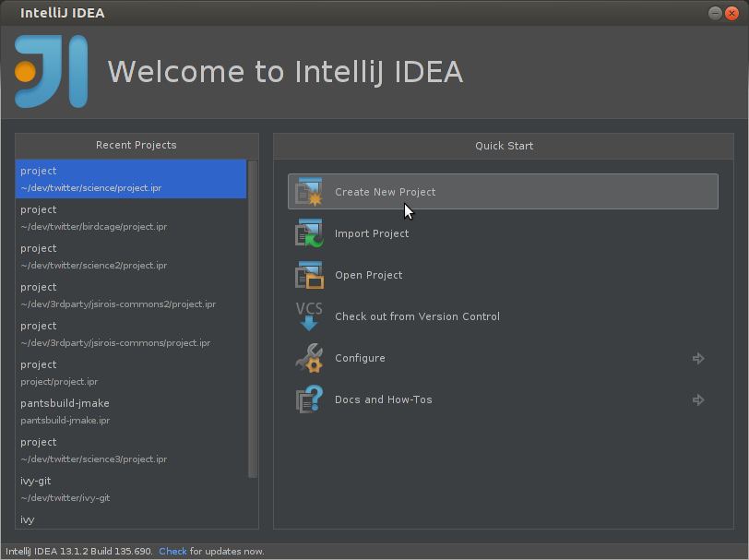Viewport: 749px width, 560px height.
Task: Open the Configure label
Action: (360, 358)
